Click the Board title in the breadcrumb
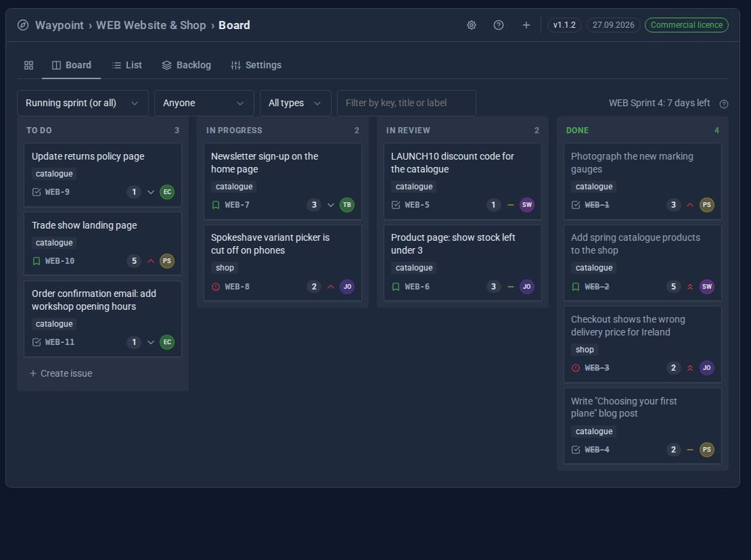The width and height of the screenshot is (751, 560). click(234, 25)
